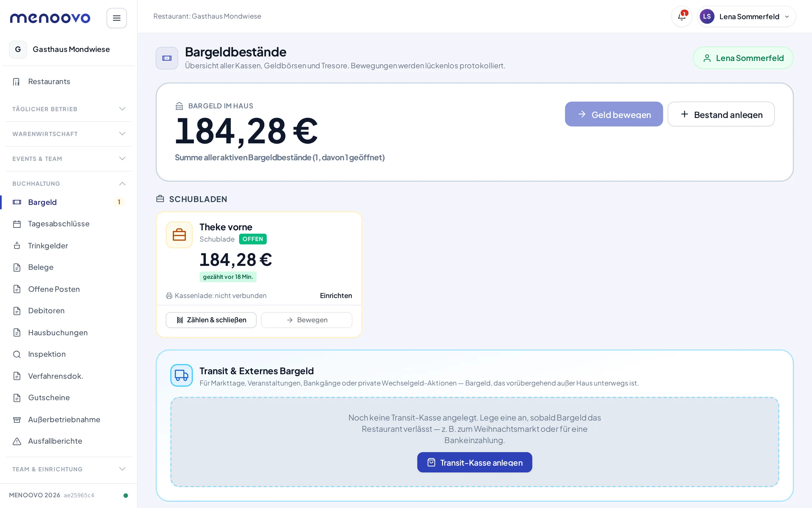Open Gutscheine in the sidebar
Image resolution: width=812 pixels, height=508 pixels.
pos(69,397)
